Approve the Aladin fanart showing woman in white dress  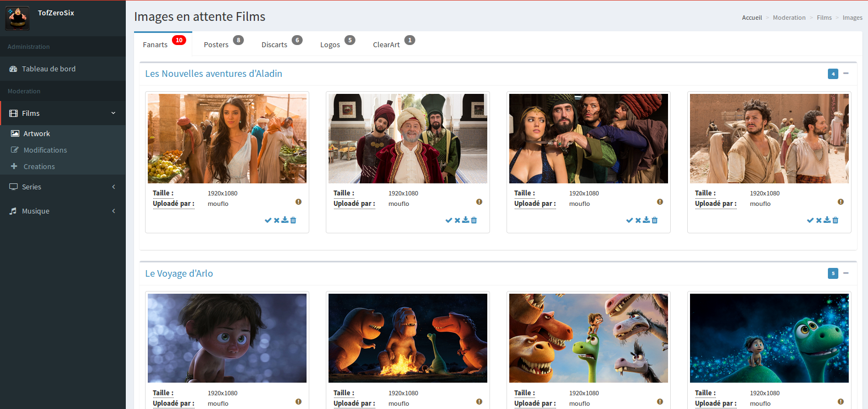[268, 220]
